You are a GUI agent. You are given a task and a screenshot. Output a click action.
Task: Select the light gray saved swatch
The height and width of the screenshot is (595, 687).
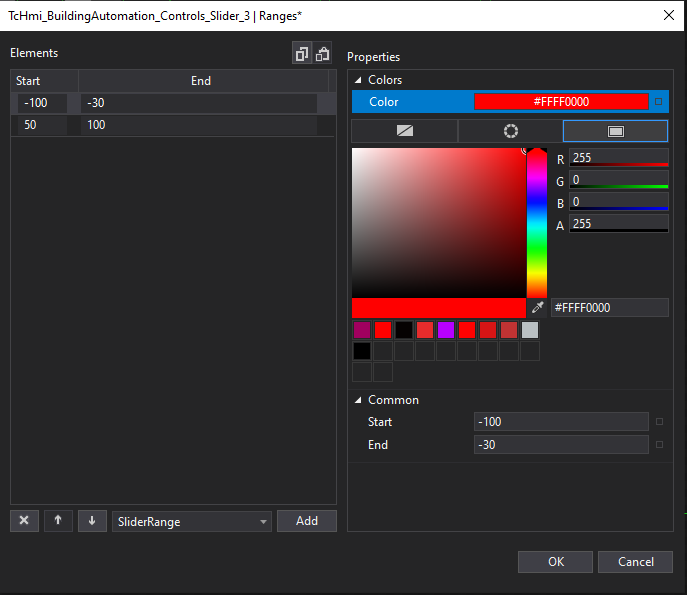point(530,330)
